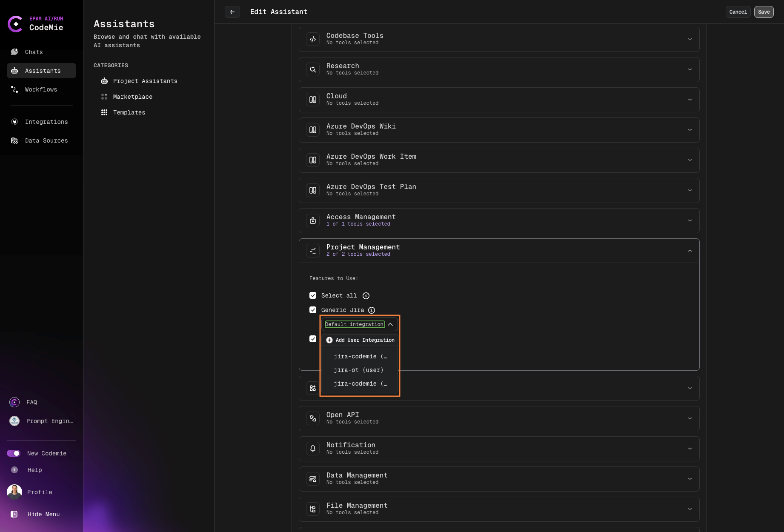
Task: Click the Codebase Tools code icon
Action: [x=313, y=39]
